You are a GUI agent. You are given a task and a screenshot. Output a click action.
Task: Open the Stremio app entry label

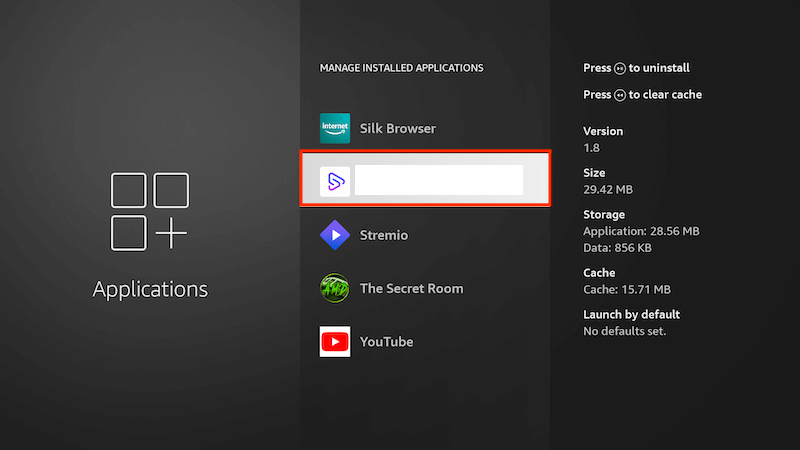tap(384, 235)
